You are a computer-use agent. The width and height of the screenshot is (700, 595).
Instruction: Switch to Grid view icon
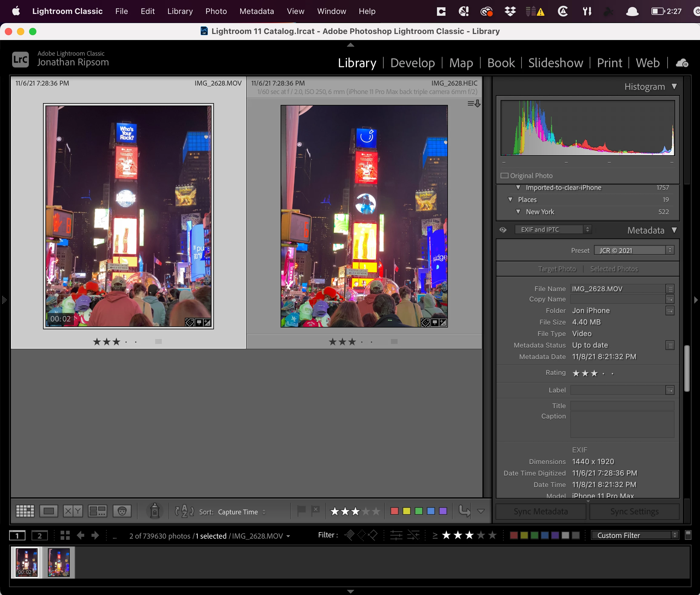pyautogui.click(x=25, y=511)
